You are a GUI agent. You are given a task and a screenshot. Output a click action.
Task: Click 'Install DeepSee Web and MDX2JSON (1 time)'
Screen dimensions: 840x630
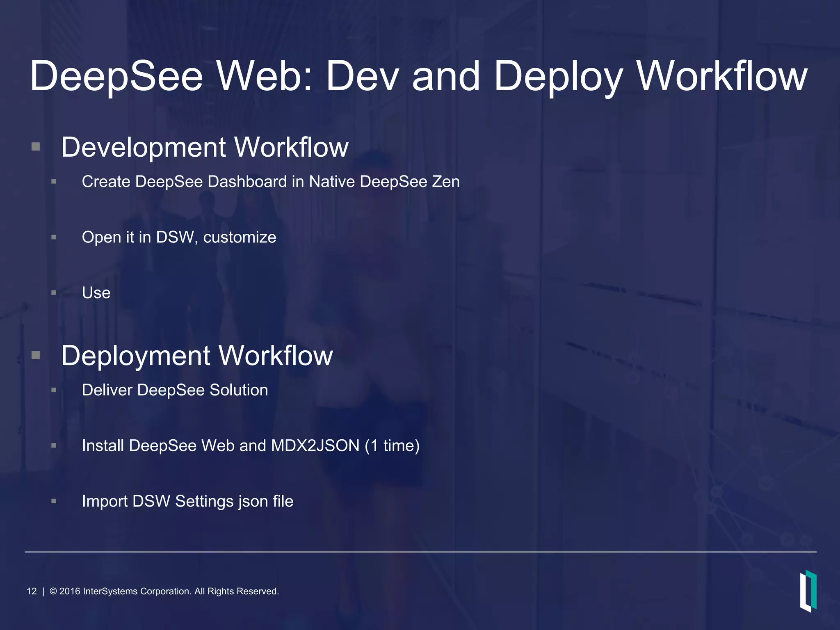click(x=251, y=446)
